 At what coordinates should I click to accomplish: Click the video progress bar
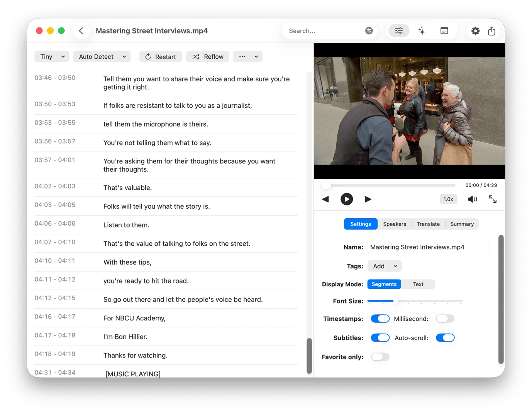pos(389,185)
